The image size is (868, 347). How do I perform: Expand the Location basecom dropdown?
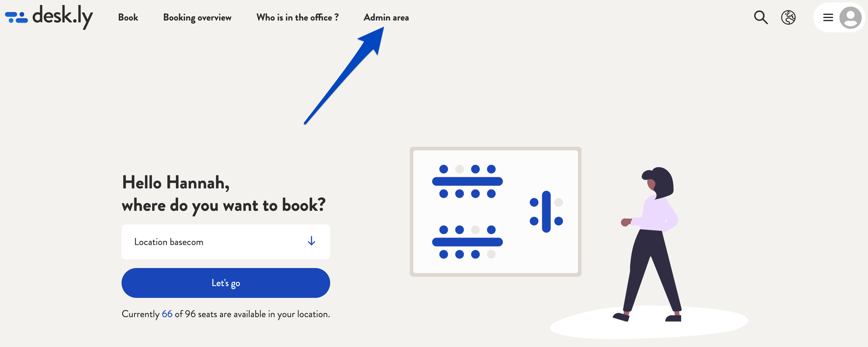click(312, 241)
